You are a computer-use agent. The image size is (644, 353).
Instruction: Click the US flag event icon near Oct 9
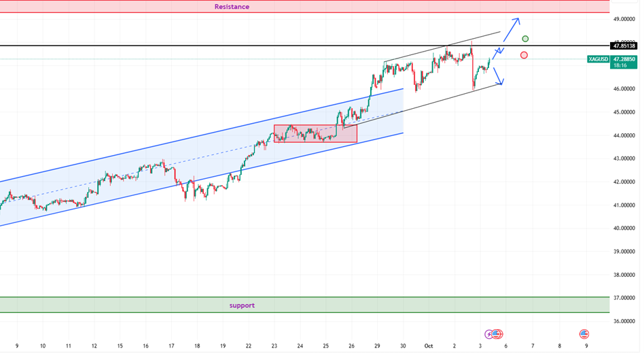tap(584, 334)
